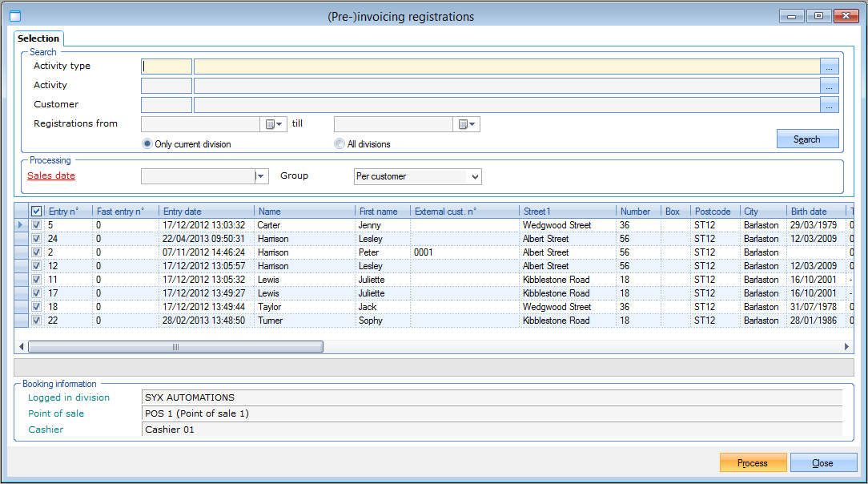
Task: Select the All divisions radio button
Action: (x=340, y=144)
